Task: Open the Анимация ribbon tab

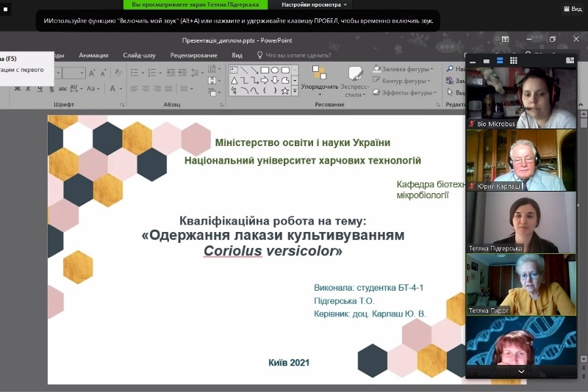Action: [93, 55]
